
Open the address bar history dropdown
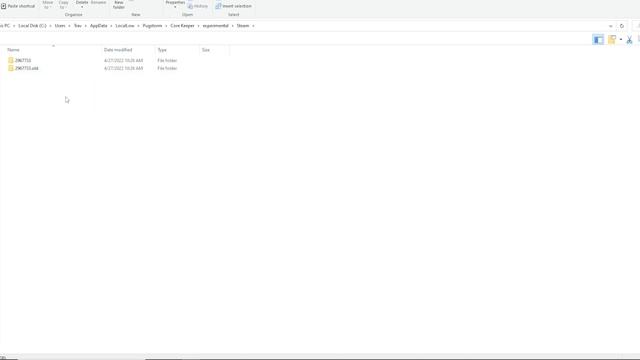pyautogui.click(x=611, y=26)
